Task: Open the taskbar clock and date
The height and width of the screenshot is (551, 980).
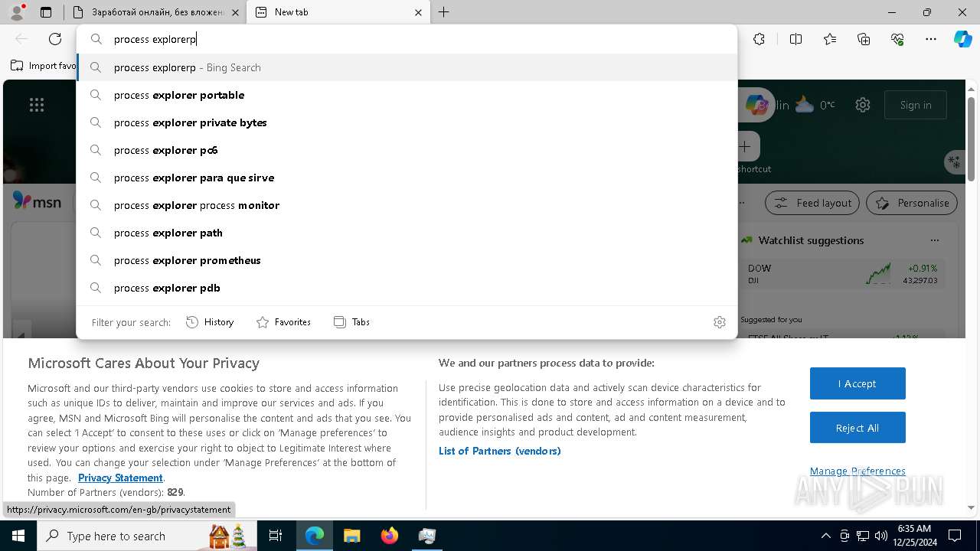Action: click(913, 536)
